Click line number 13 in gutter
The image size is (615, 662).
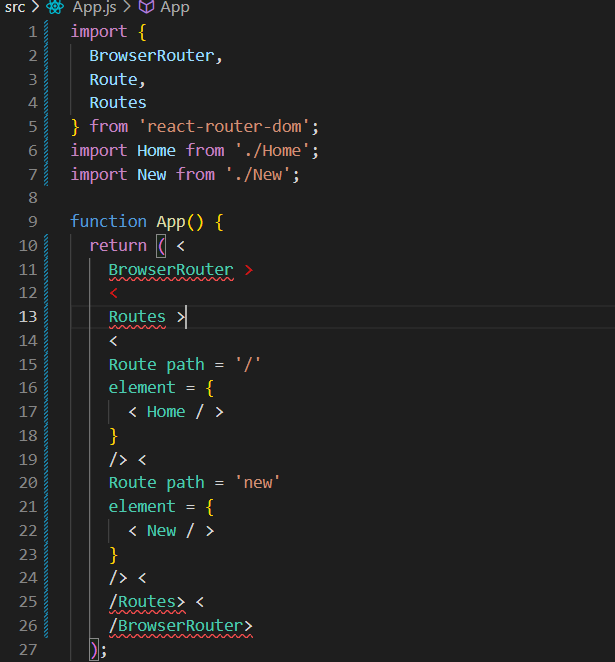coord(28,317)
